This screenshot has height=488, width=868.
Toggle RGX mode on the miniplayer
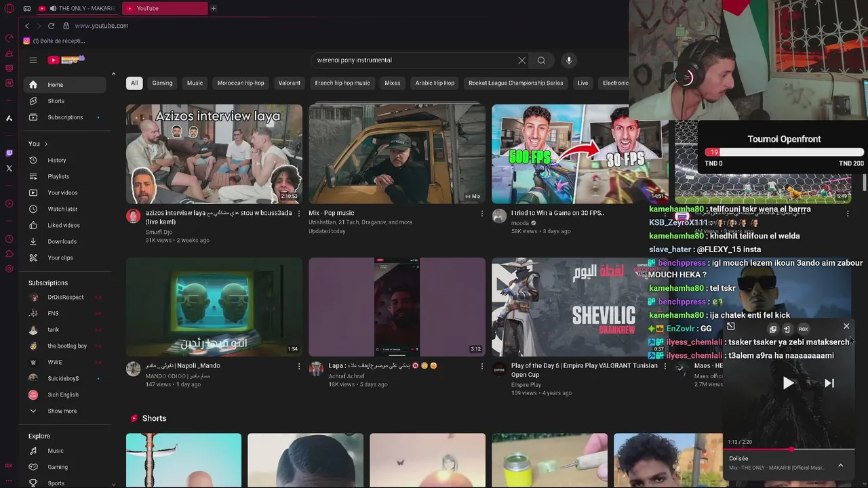click(x=803, y=329)
